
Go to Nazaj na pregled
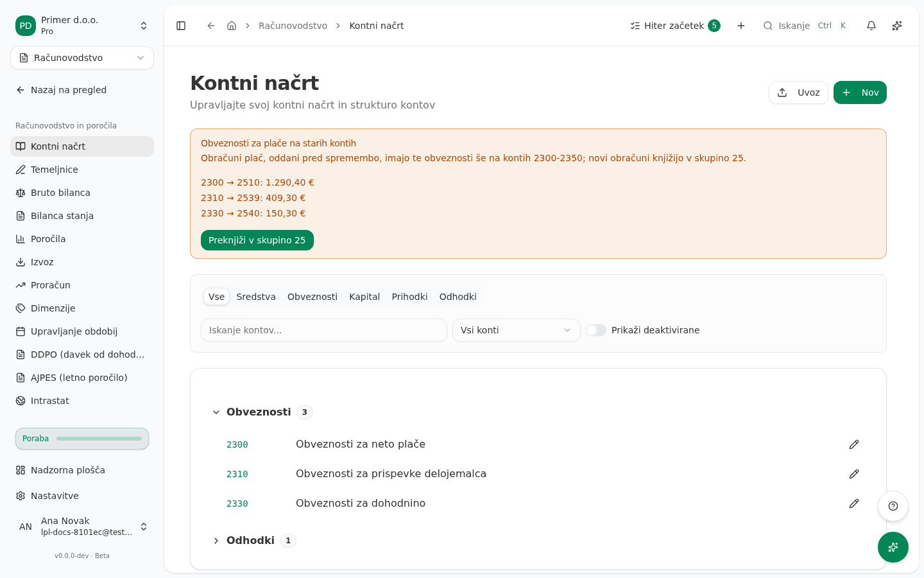point(82,90)
